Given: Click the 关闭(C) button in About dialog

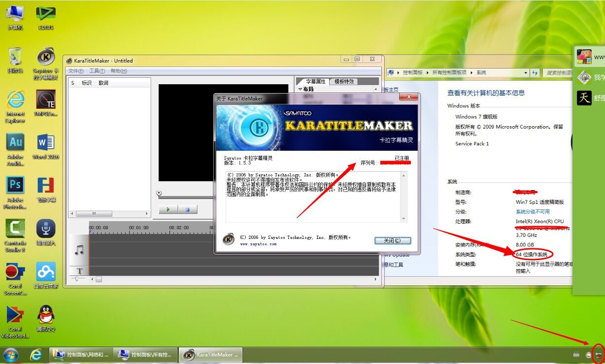Looking at the screenshot, I should pos(392,241).
